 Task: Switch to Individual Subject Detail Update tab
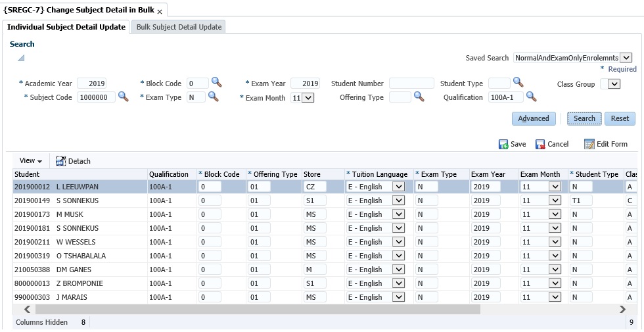tap(66, 27)
